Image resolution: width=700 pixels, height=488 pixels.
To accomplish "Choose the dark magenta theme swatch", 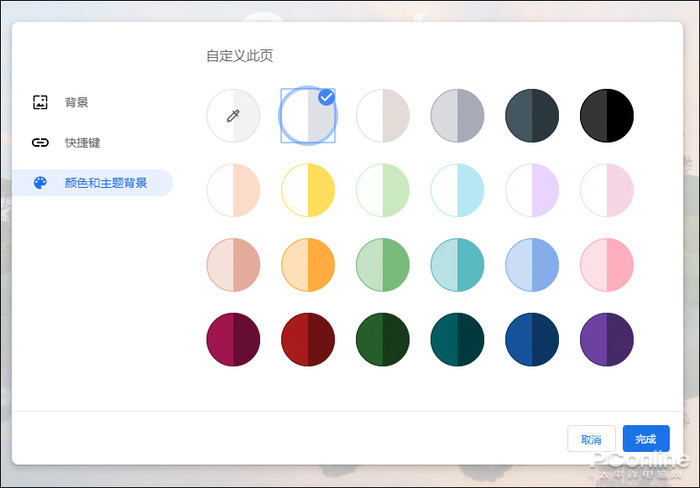I will (233, 339).
